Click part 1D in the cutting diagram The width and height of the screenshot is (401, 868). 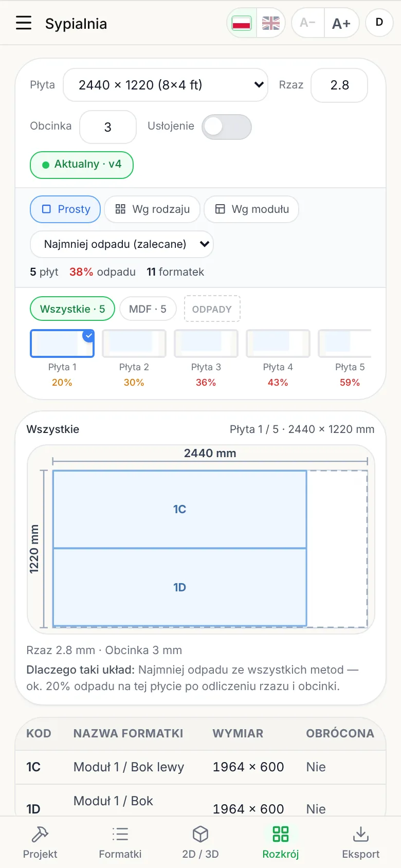[x=179, y=587]
